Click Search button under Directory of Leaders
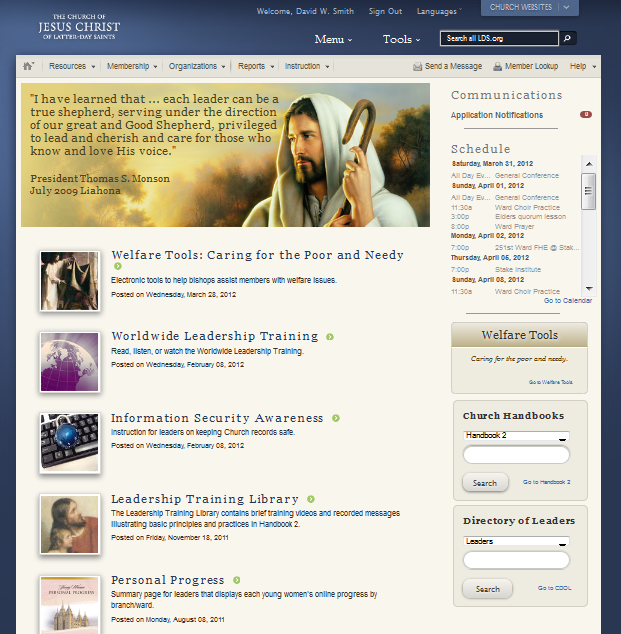 (x=487, y=589)
